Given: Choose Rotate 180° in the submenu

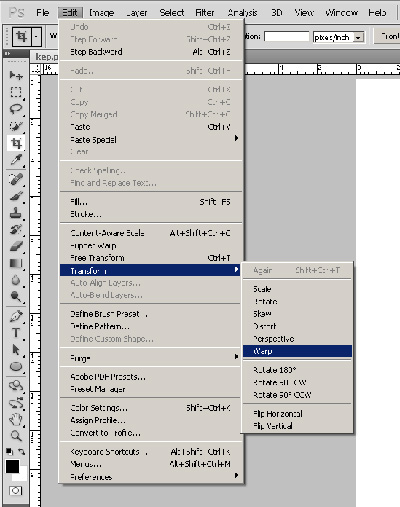Looking at the screenshot, I should click(x=297, y=370).
